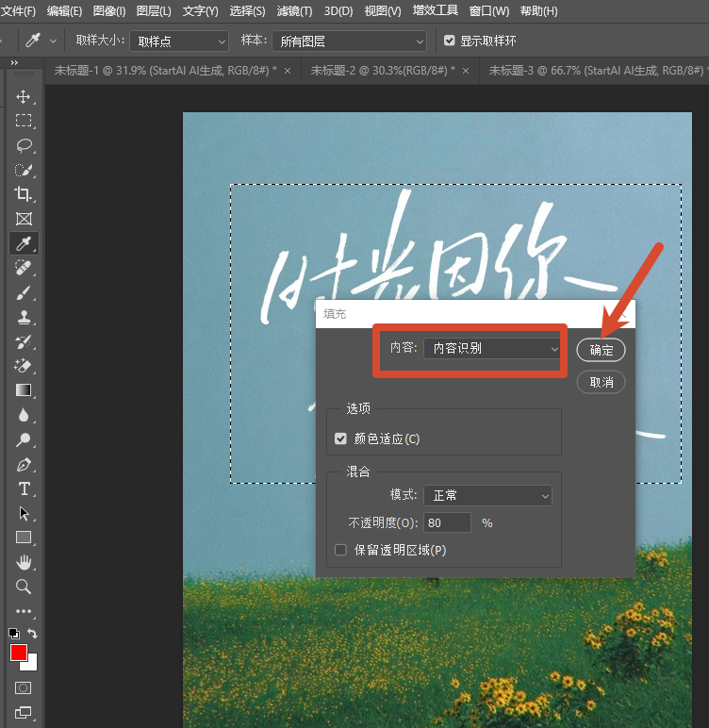
Task: Select the Hand tool
Action: click(24, 562)
